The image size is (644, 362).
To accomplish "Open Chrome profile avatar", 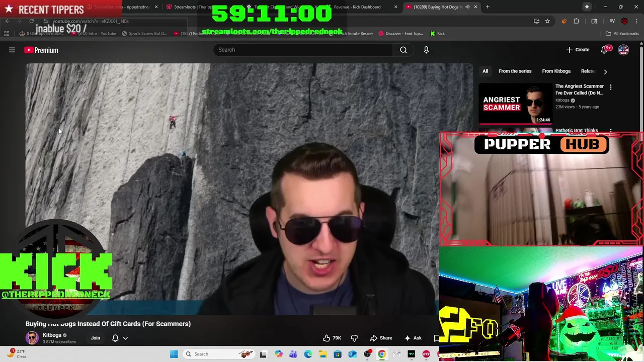I will coord(624,21).
